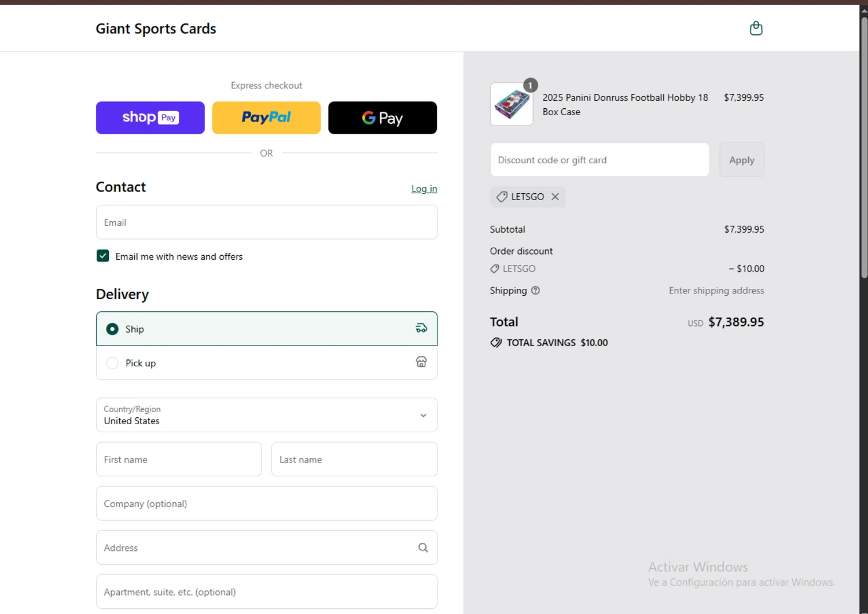Select the Ship delivery radio option

click(112, 329)
